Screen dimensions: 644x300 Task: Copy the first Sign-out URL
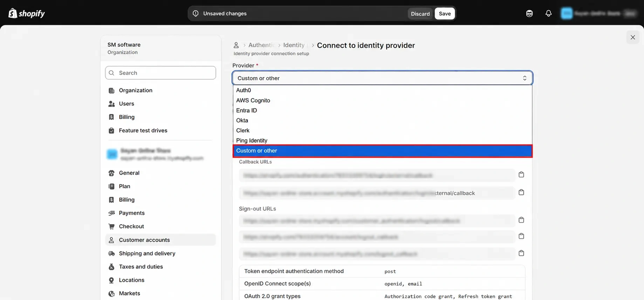click(x=521, y=220)
